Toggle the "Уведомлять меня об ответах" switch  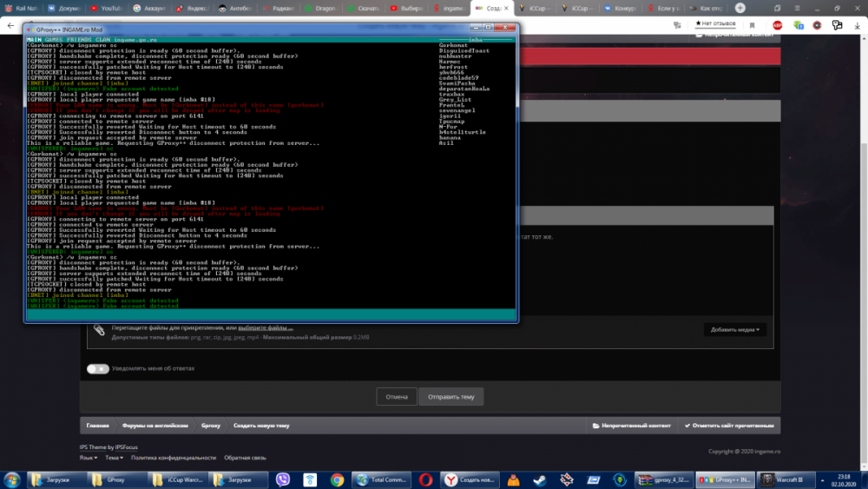click(x=98, y=368)
